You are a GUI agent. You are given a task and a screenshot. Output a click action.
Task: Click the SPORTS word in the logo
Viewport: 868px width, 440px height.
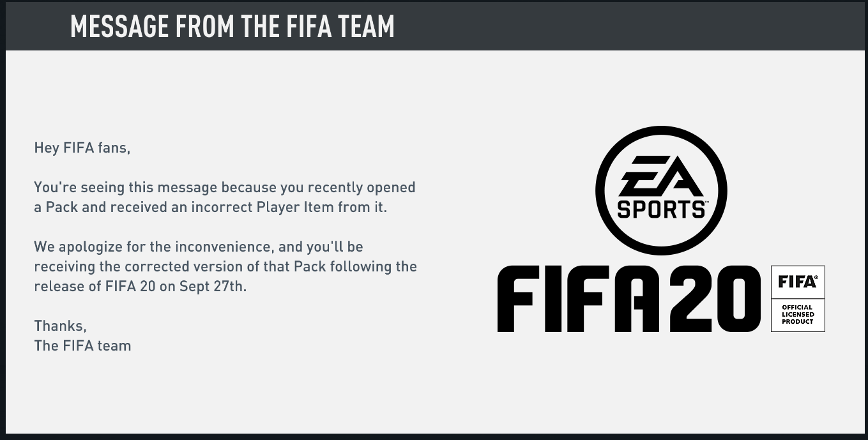[x=661, y=209]
